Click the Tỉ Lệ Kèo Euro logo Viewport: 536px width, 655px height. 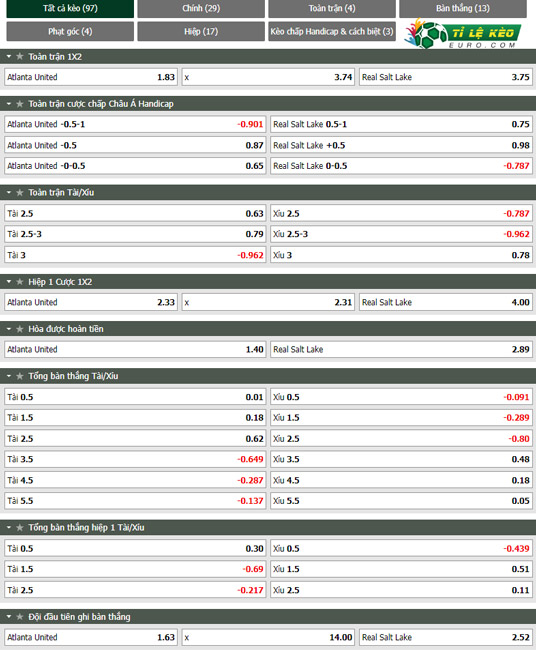tap(462, 33)
